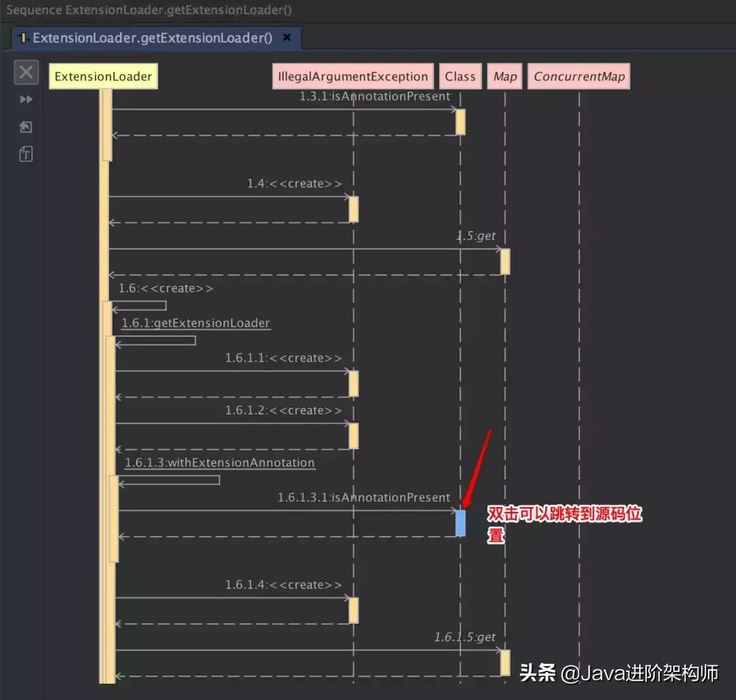Click the export text file icon
The height and width of the screenshot is (700, 736).
(x=26, y=154)
